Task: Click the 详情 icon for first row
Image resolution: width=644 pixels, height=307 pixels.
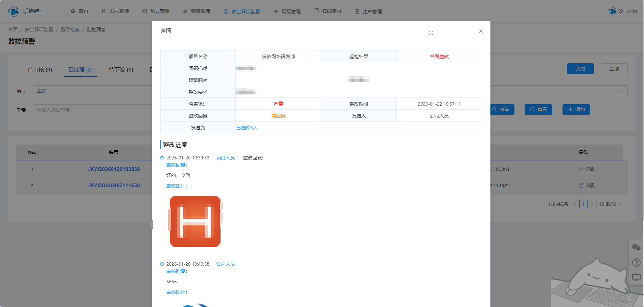Action: 581,169
